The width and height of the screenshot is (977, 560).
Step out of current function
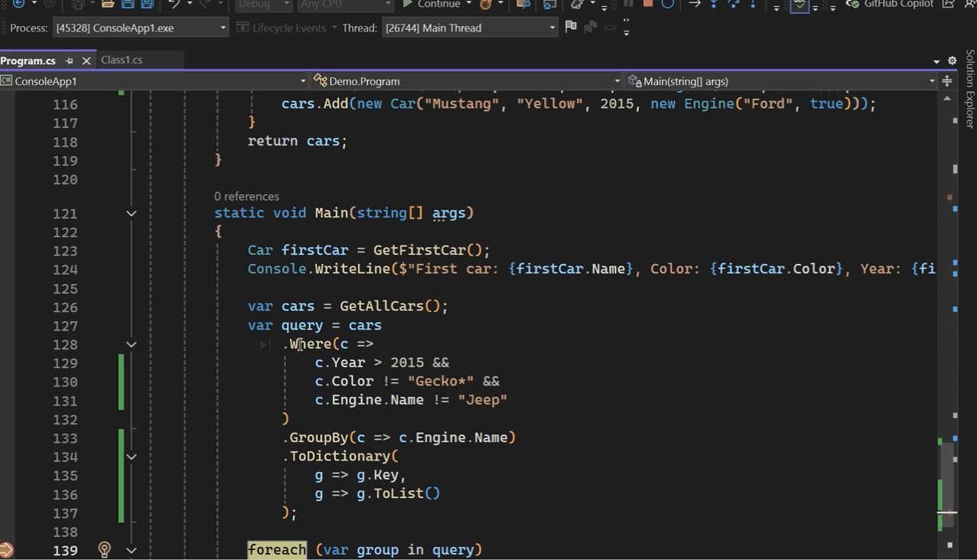click(x=753, y=4)
